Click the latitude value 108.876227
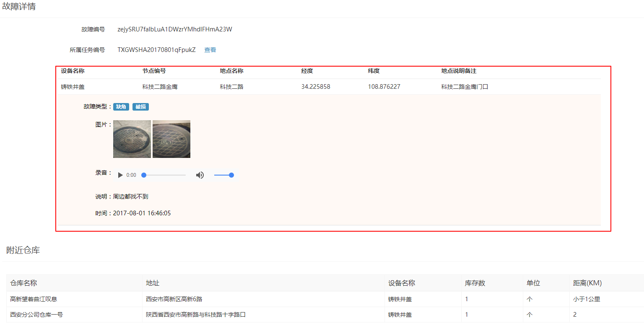Image resolution: width=644 pixels, height=328 pixels. click(x=384, y=87)
